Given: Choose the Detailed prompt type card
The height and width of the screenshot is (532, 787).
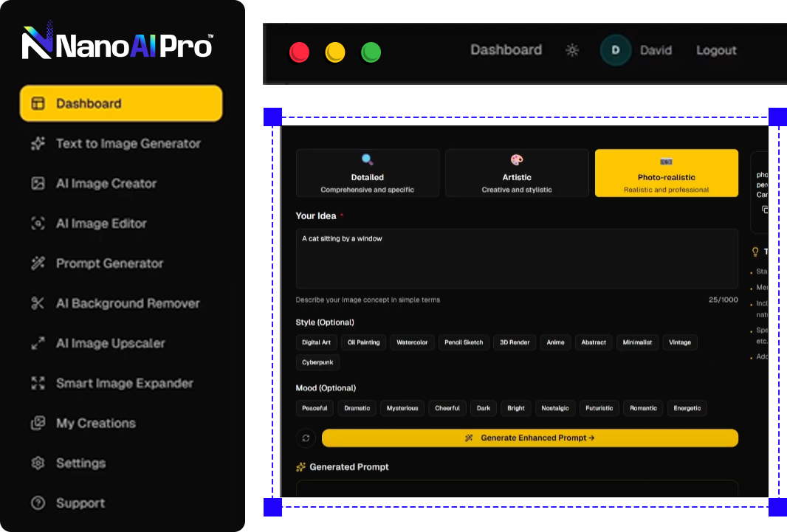Looking at the screenshot, I should (367, 173).
